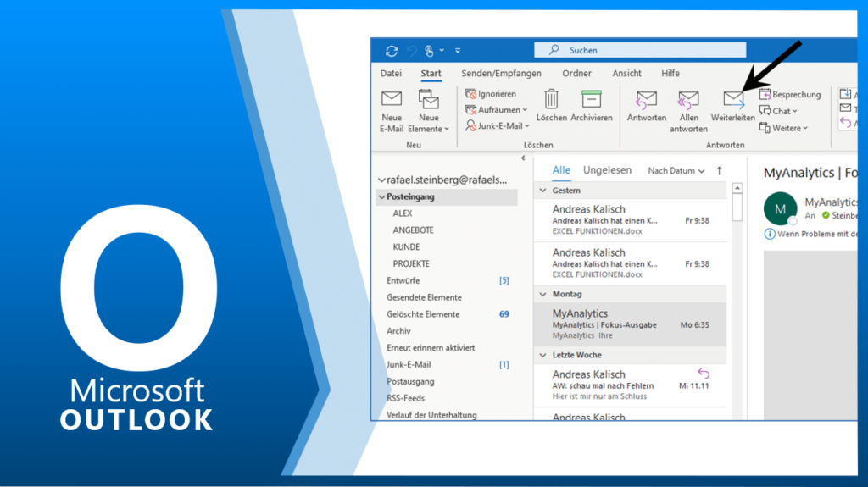Collapse the Posteingang folder
This screenshot has width=868, height=487.
pyautogui.click(x=381, y=197)
